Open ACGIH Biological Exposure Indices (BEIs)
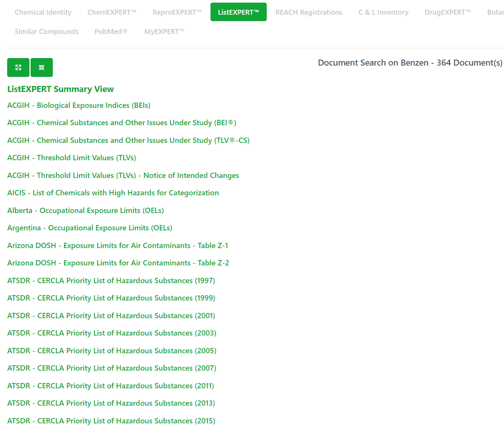 79,105
